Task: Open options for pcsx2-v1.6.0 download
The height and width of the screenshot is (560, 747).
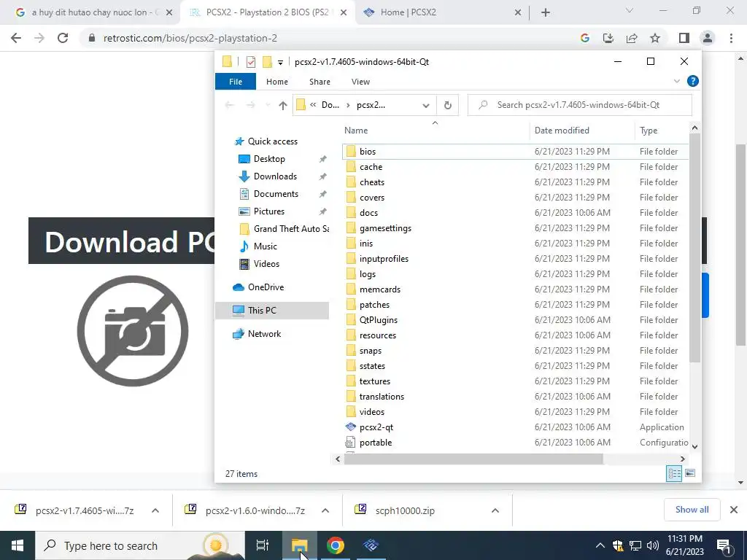Action: coord(325,510)
